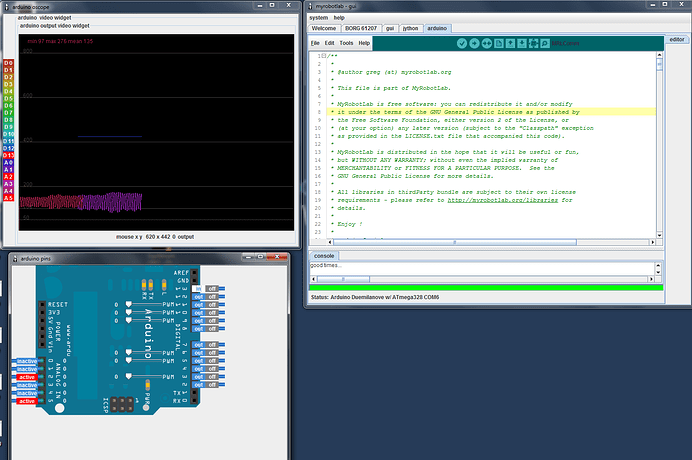Viewport: 692px width, 460px height.
Task: Click the Upload arrow toolbar icon
Action: pyautogui.click(x=474, y=43)
